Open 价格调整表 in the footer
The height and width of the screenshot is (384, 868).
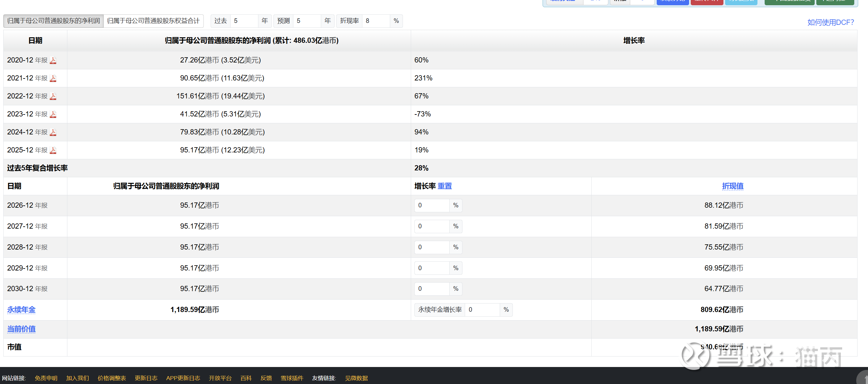112,378
